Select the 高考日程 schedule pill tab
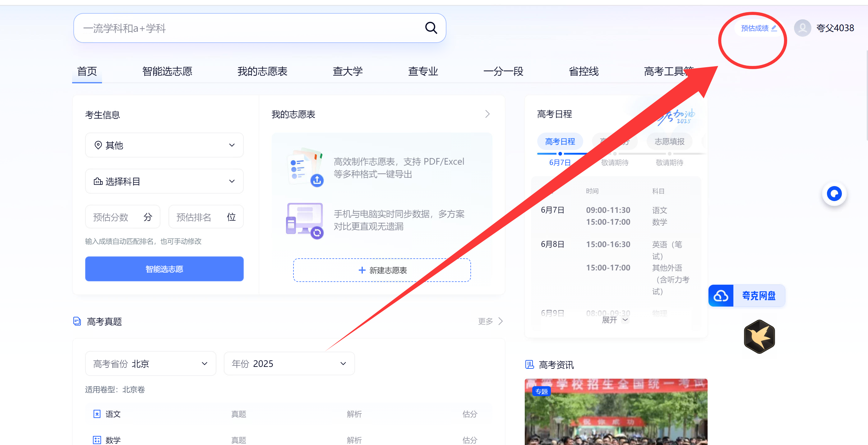Image resolution: width=868 pixels, height=445 pixels. 560,141
